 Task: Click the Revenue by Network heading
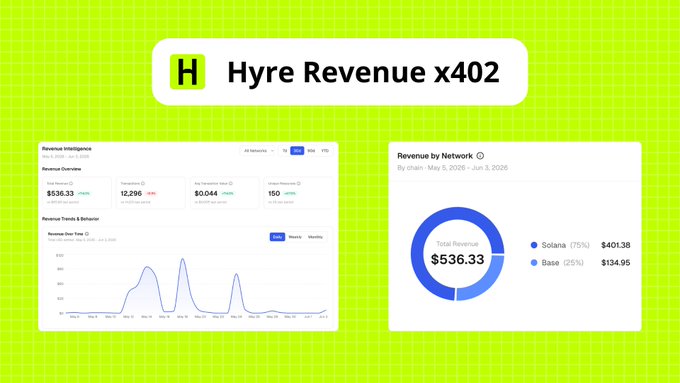(435, 156)
